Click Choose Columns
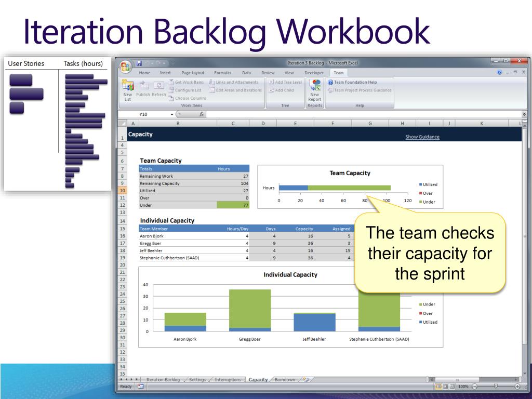 (188, 98)
